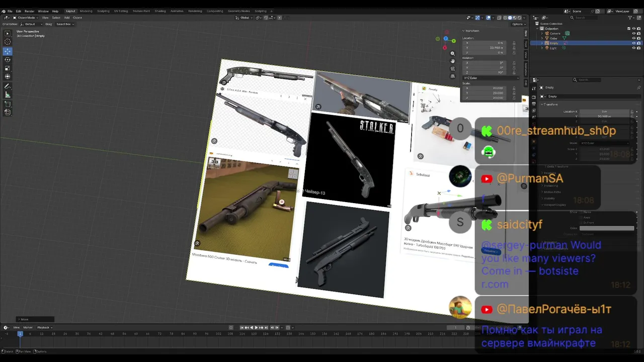Open the Blender logo menu
The width and height of the screenshot is (644, 362).
[x=3, y=11]
